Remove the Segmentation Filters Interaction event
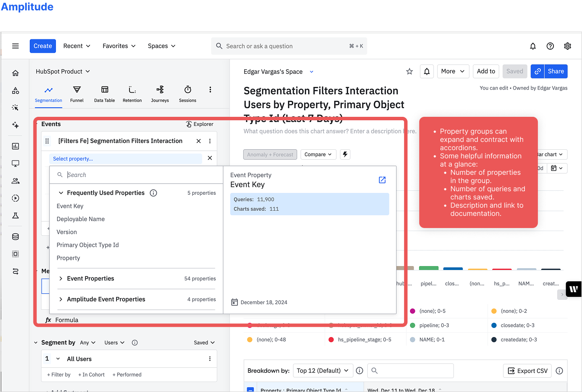582x392 pixels. [x=198, y=141]
